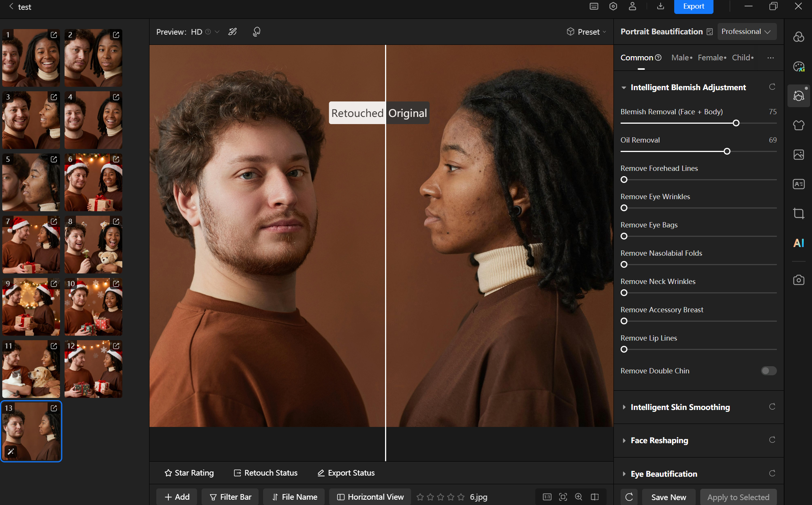Open the AI tools panel icon
The image size is (812, 505).
(x=798, y=243)
